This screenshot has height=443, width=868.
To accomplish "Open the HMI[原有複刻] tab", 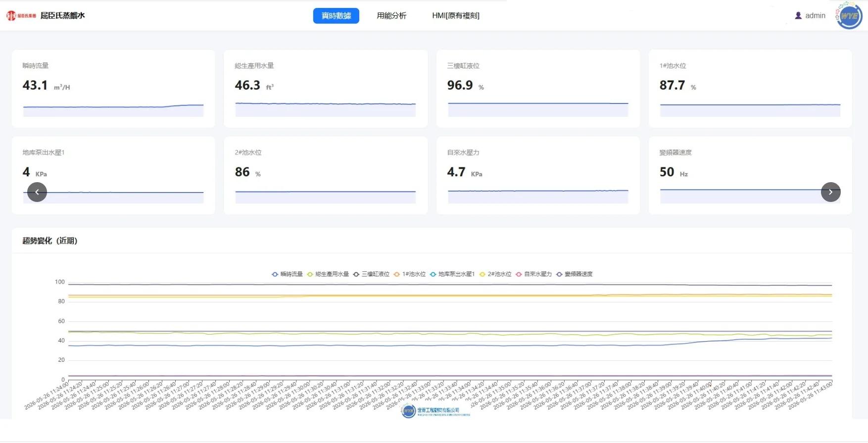I will click(456, 16).
